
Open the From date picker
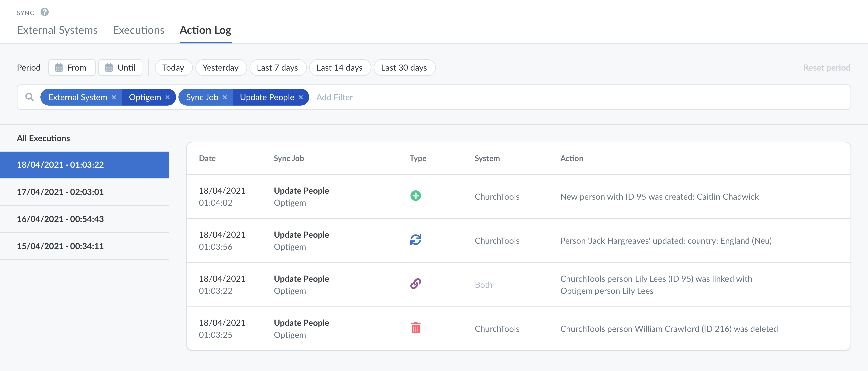(x=72, y=68)
